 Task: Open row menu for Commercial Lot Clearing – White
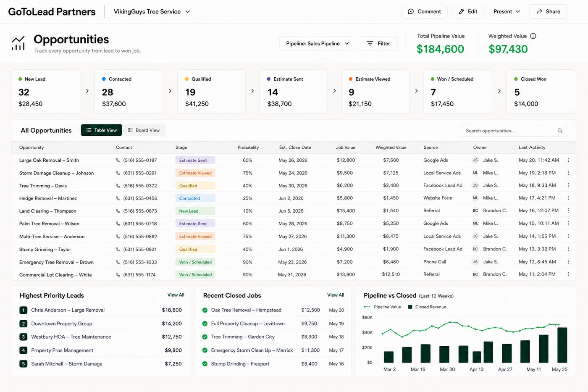pyautogui.click(x=568, y=274)
